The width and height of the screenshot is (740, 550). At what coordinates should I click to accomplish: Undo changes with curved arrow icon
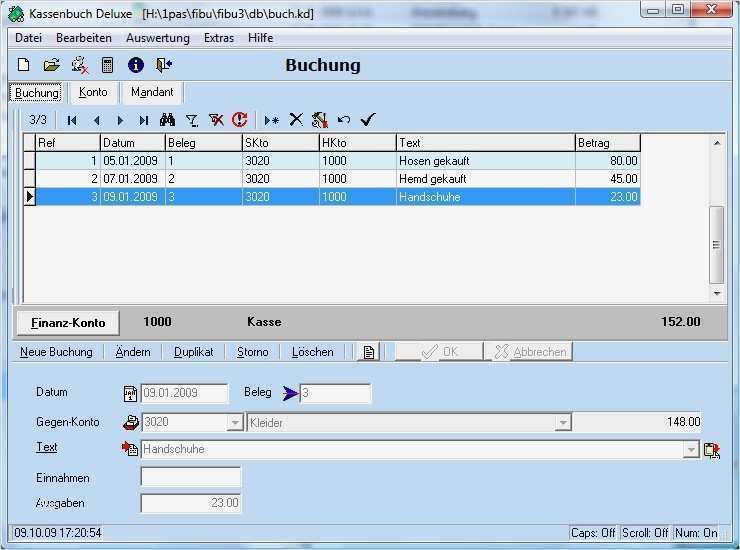pos(344,120)
